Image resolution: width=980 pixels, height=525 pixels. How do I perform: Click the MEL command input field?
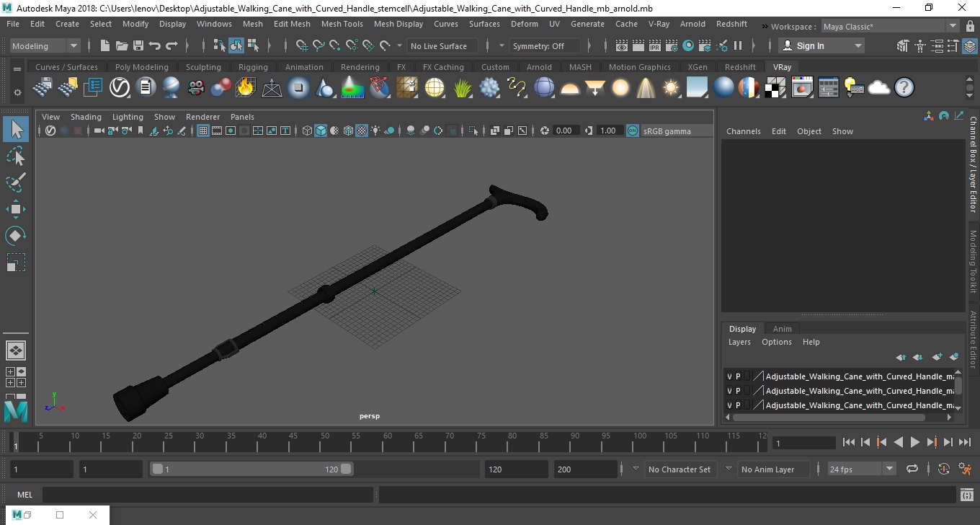pyautogui.click(x=208, y=495)
